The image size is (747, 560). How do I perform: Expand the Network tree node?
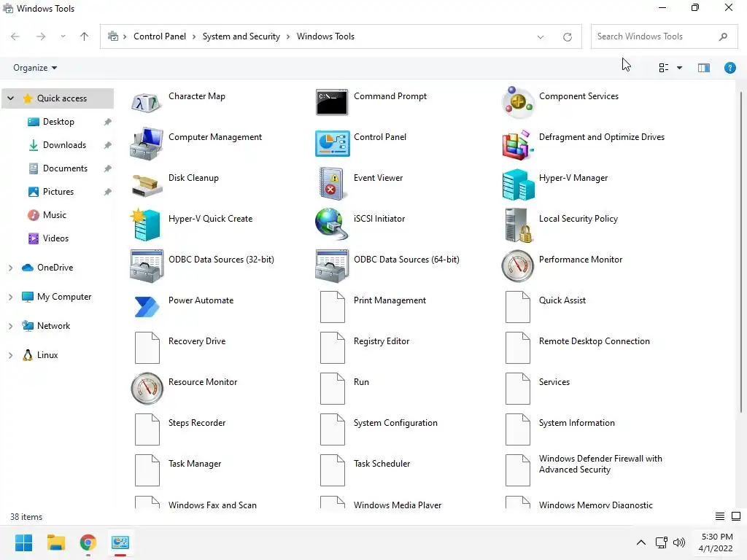(10, 326)
